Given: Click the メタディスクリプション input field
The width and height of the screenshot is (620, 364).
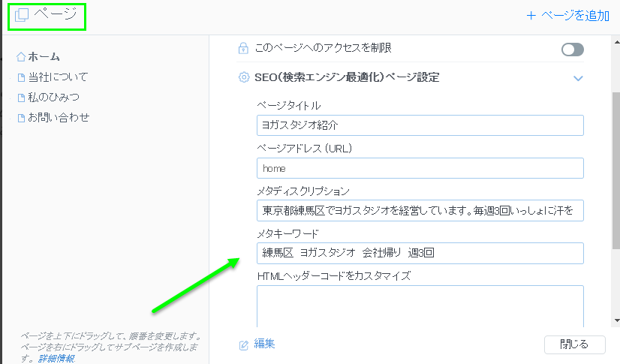Looking at the screenshot, I should pyautogui.click(x=420, y=211).
